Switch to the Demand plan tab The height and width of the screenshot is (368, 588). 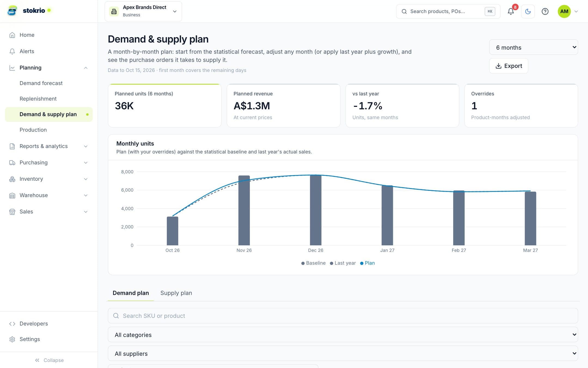point(131,293)
